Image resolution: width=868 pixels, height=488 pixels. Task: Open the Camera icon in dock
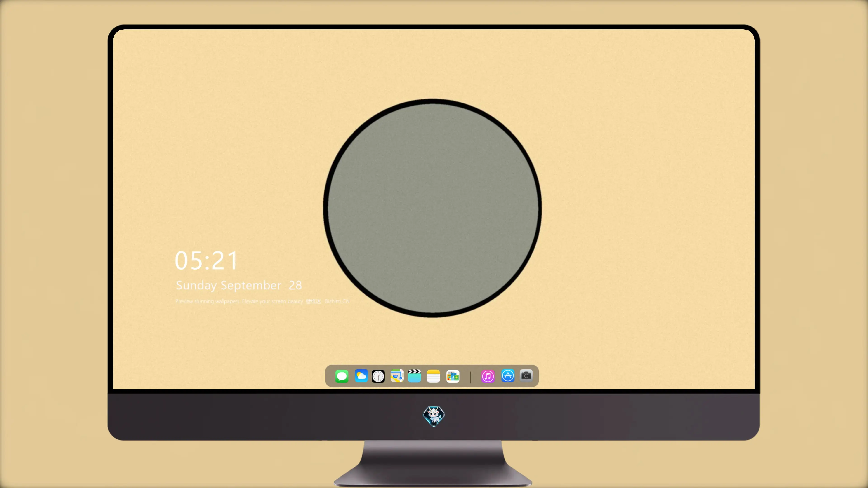coord(526,375)
